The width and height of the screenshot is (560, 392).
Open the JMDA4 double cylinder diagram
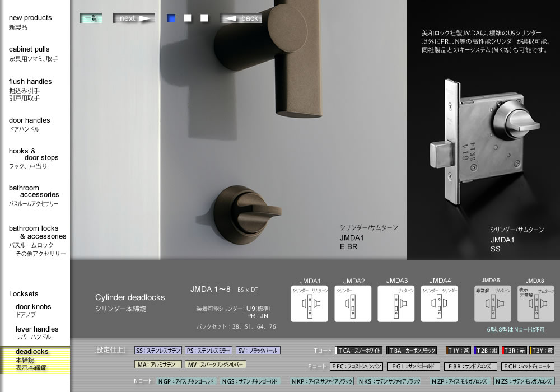click(x=439, y=304)
